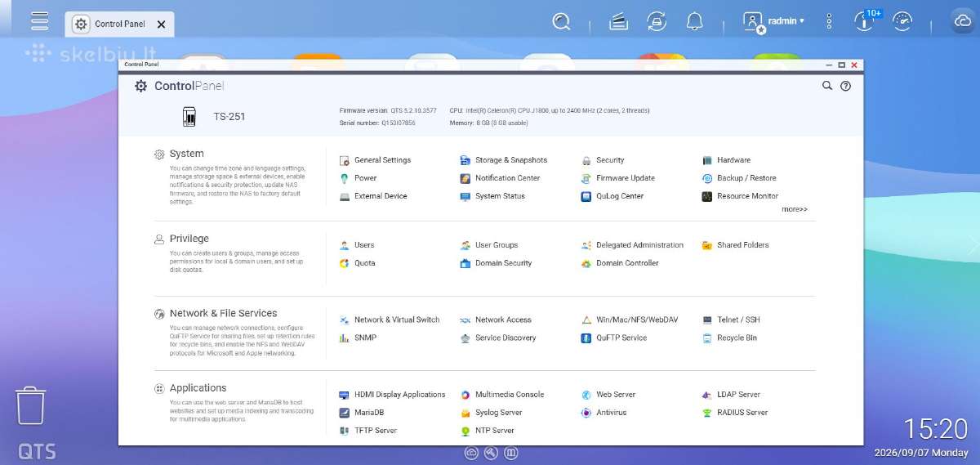
Task: Open General Settings
Action: [x=376, y=160]
